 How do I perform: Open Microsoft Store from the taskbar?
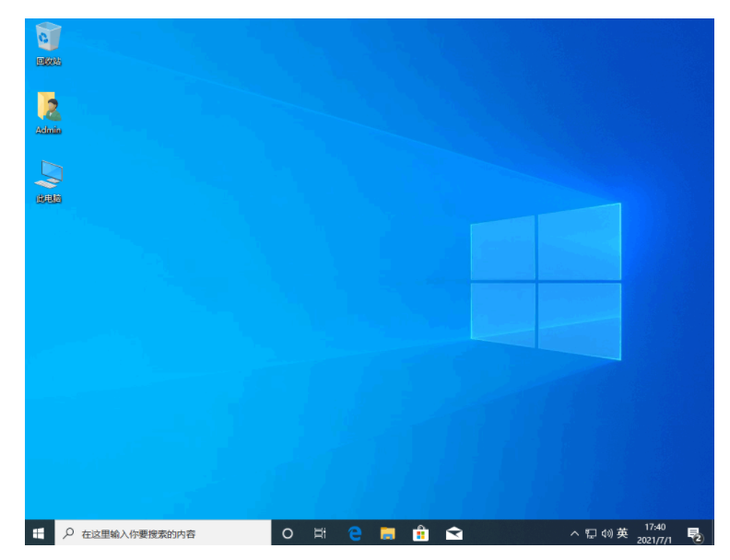coord(420,533)
